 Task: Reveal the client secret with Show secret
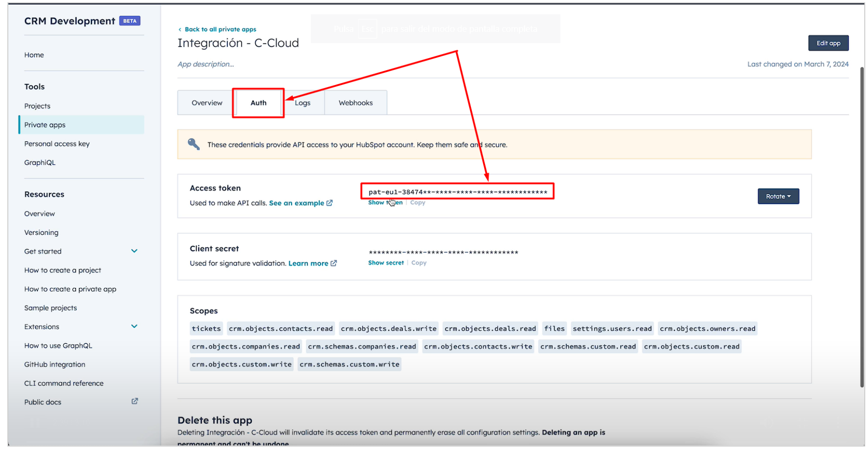[386, 263]
